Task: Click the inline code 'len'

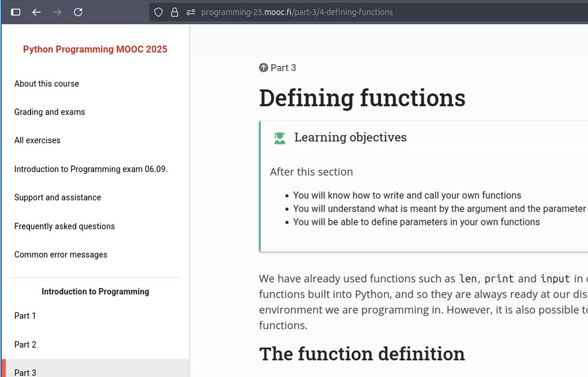Action: (x=468, y=279)
